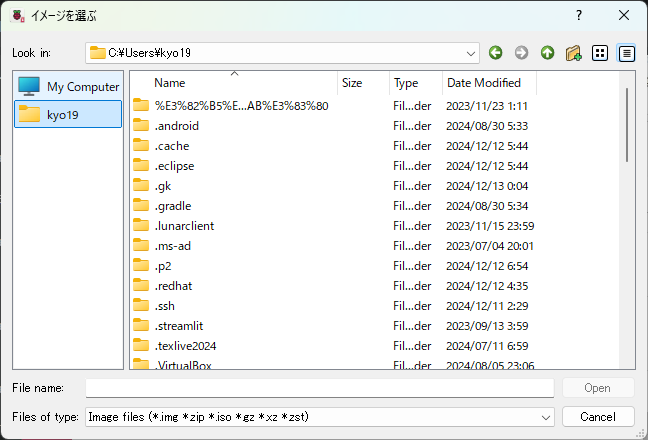Sort by the Size column header
This screenshot has width=648, height=440.
(x=363, y=83)
